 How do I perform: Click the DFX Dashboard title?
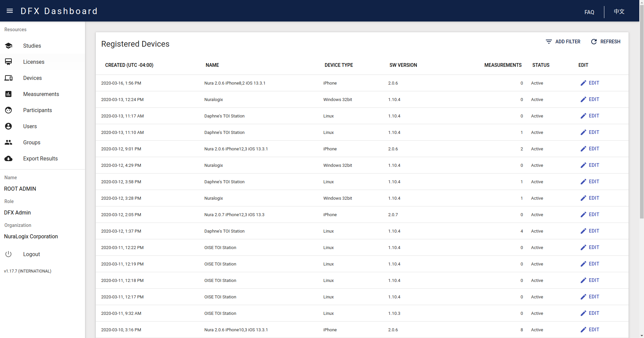[59, 11]
